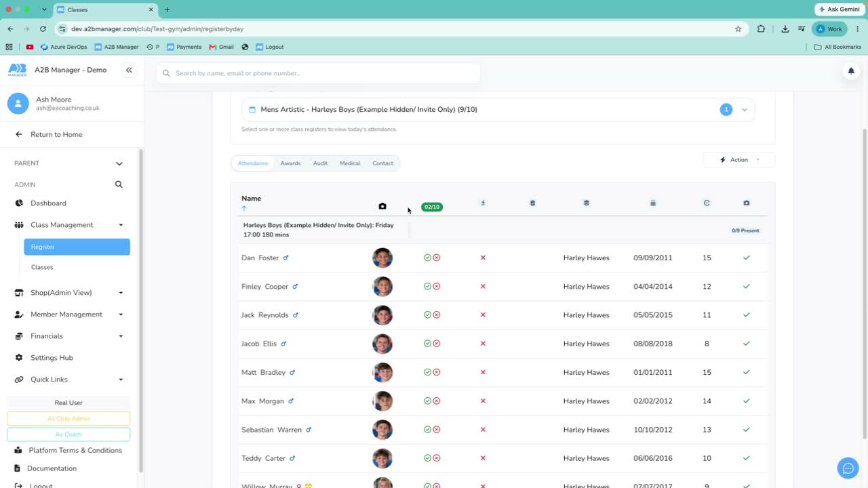The image size is (868, 488).
Task: Expand the class register selector dropdown
Action: [744, 110]
